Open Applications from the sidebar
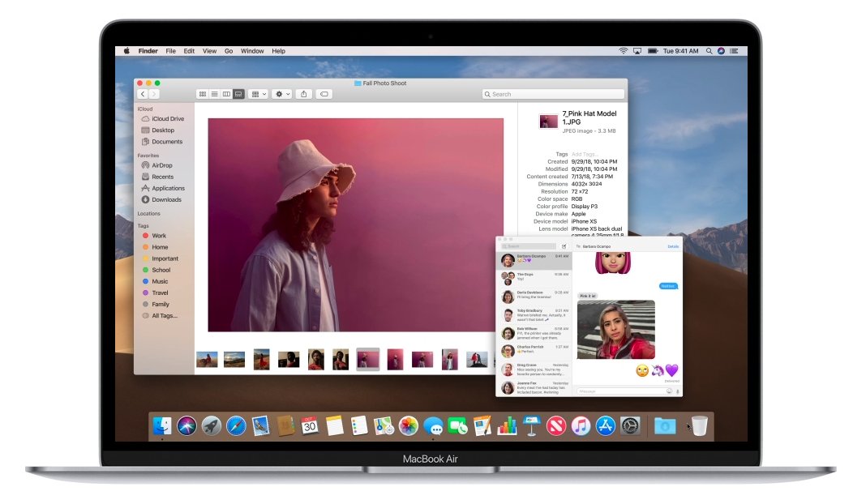Screen dimensions: 853x504 pyautogui.click(x=163, y=188)
